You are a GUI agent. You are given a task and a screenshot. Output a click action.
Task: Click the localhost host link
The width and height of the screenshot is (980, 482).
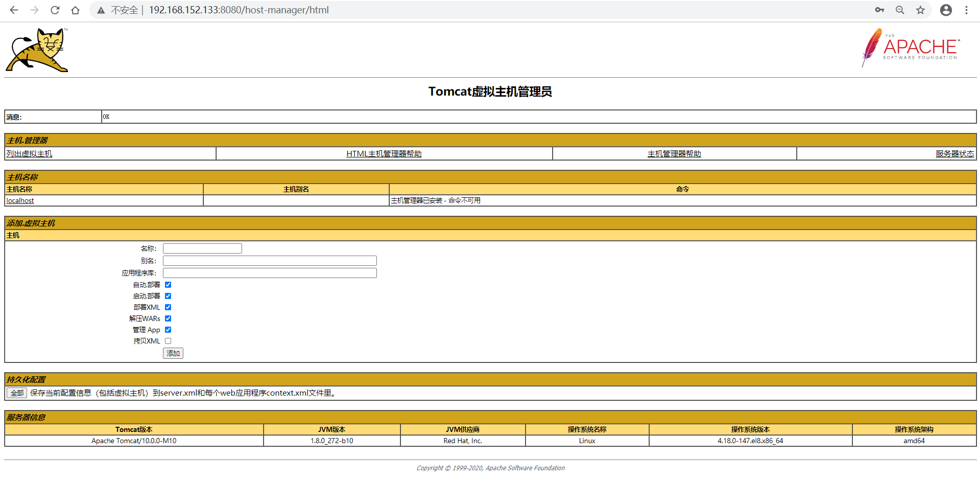pyautogui.click(x=20, y=201)
